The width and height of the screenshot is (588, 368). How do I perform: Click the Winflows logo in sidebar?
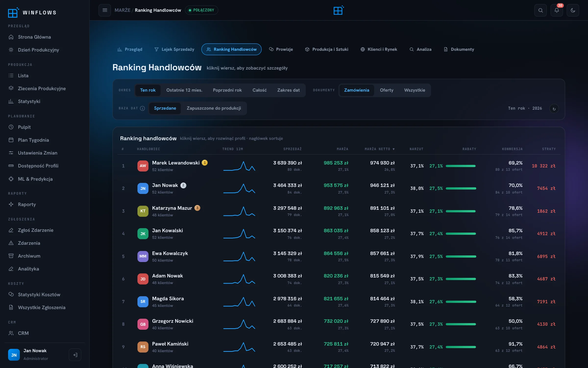13,13
